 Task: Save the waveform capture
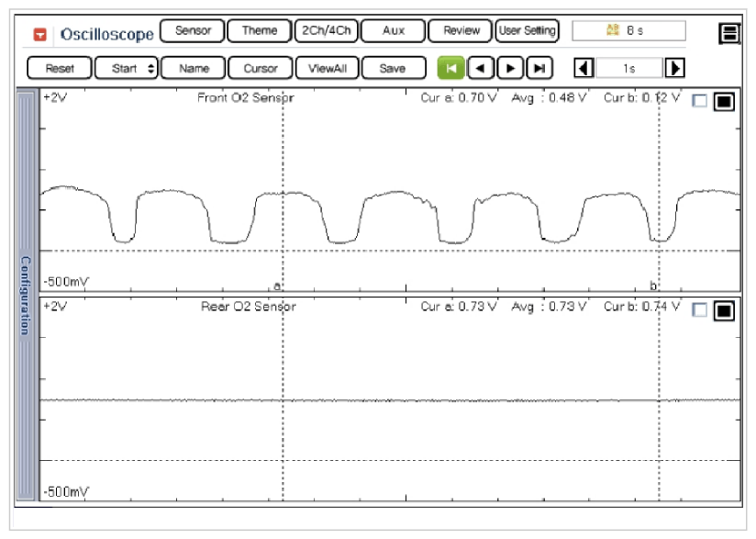(x=394, y=68)
